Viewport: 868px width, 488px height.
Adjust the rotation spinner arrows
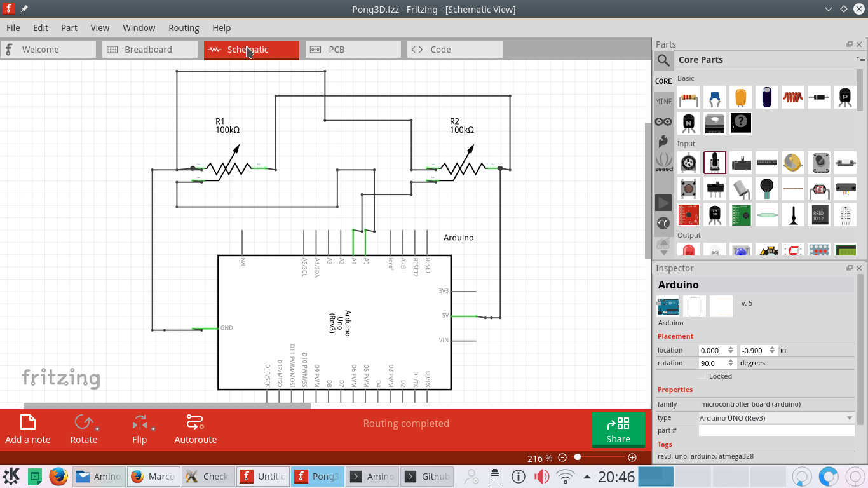(x=731, y=363)
